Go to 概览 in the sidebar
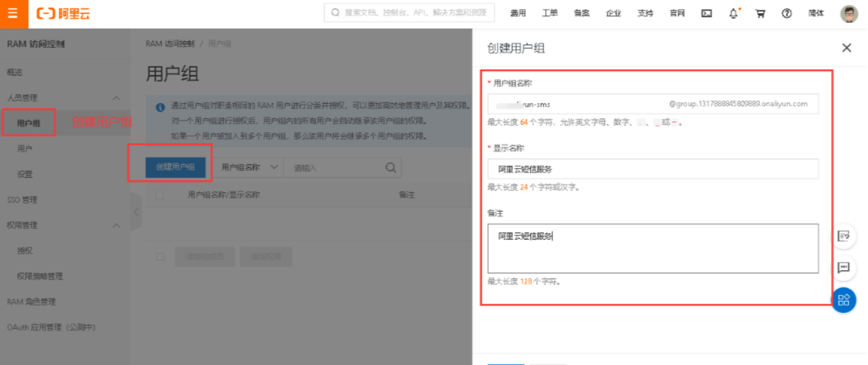The height and width of the screenshot is (365, 868). pyautogui.click(x=14, y=72)
